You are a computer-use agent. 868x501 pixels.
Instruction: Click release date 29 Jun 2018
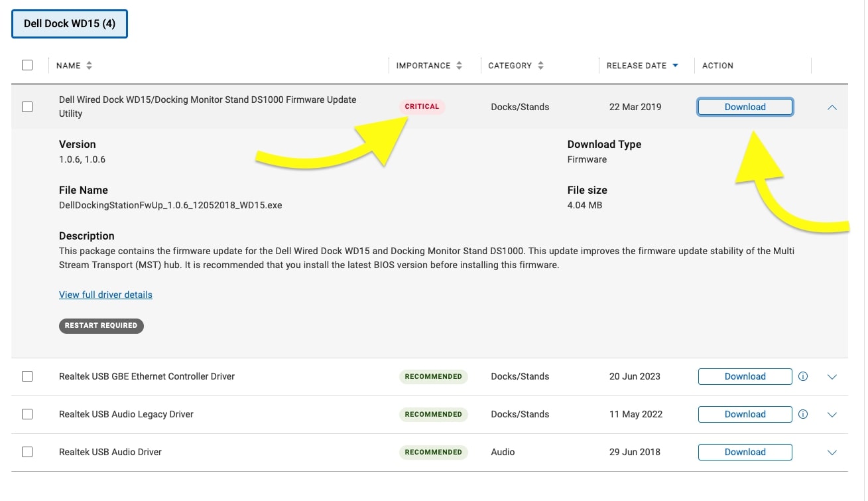[x=635, y=452]
